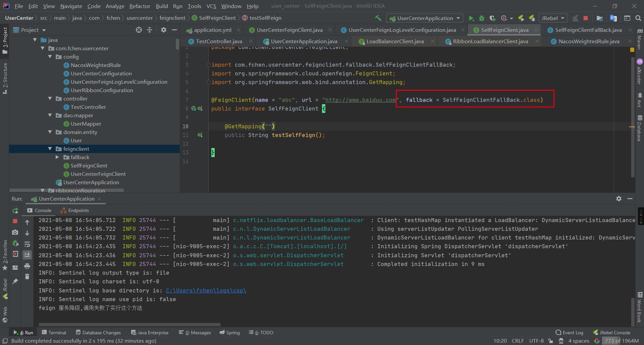Toggle the Ant tool window
Image resolution: width=644 pixels, height=345 pixels.
(x=640, y=100)
